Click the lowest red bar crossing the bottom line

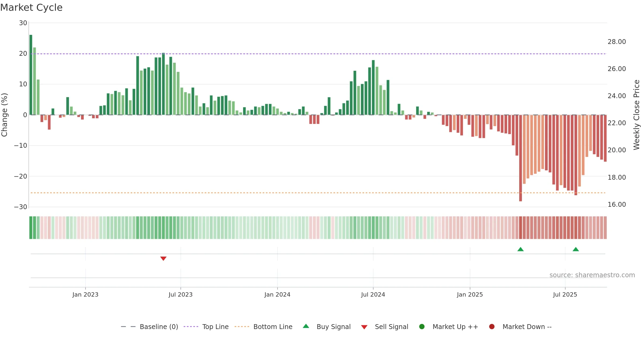pyautogui.click(x=521, y=158)
